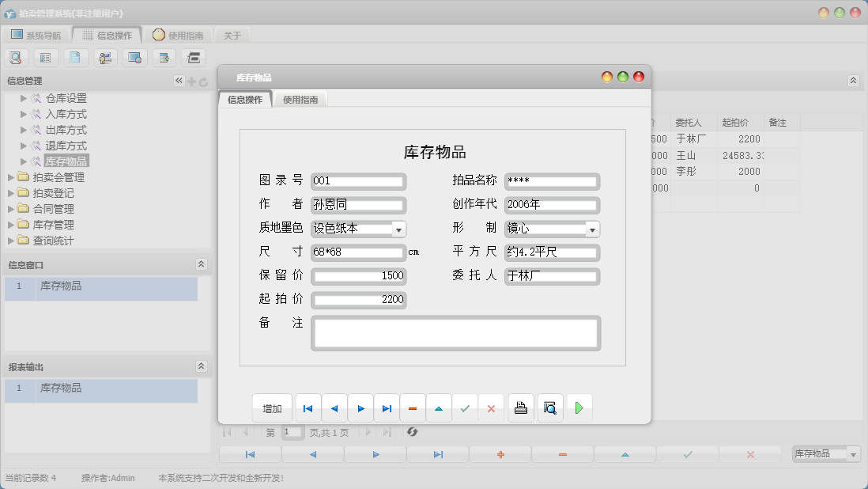Screen dimensions: 868x489
Task: Open the 系统导航 main tab
Action: (36, 35)
